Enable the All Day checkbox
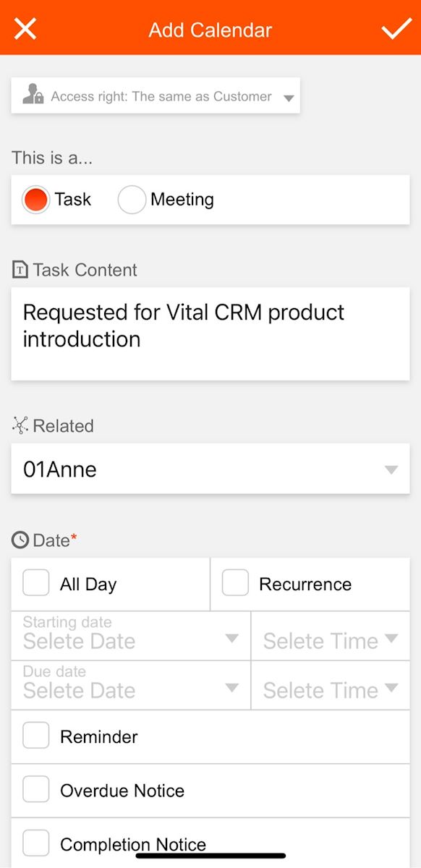The height and width of the screenshot is (868, 421). pyautogui.click(x=36, y=582)
